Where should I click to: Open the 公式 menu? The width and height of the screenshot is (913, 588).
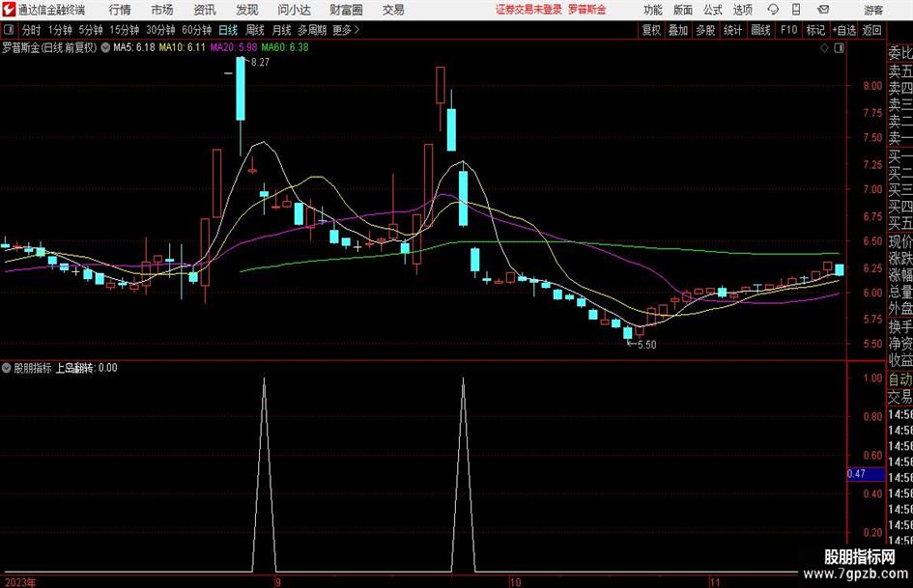(x=713, y=10)
